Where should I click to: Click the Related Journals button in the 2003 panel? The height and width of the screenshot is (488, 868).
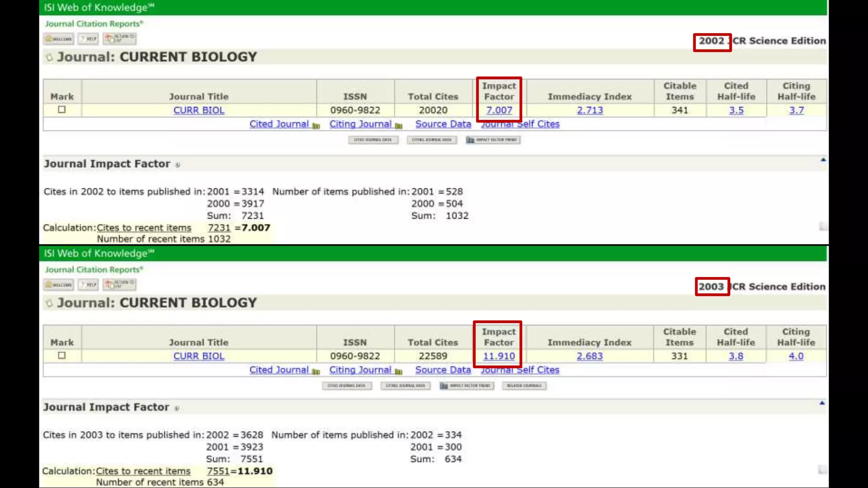(524, 386)
